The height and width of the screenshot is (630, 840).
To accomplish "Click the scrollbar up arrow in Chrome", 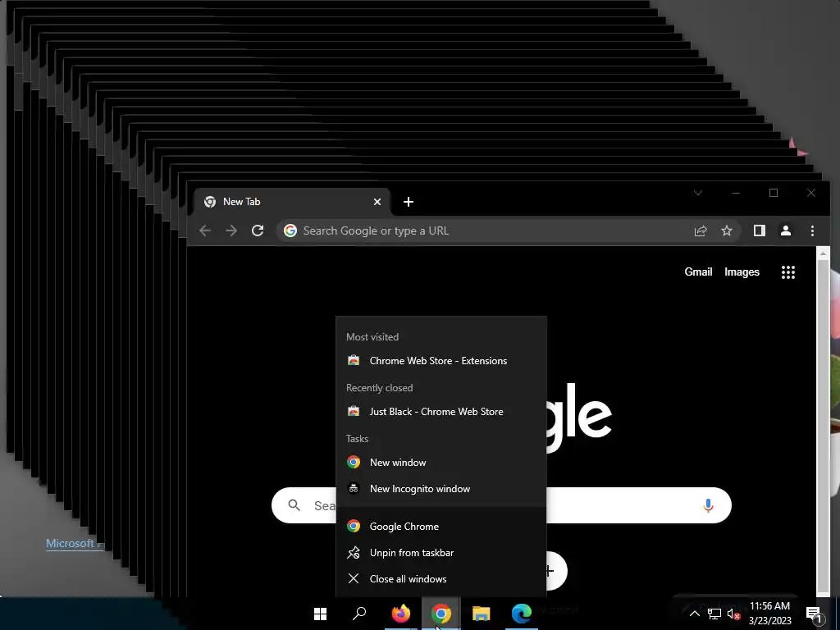I will (824, 253).
